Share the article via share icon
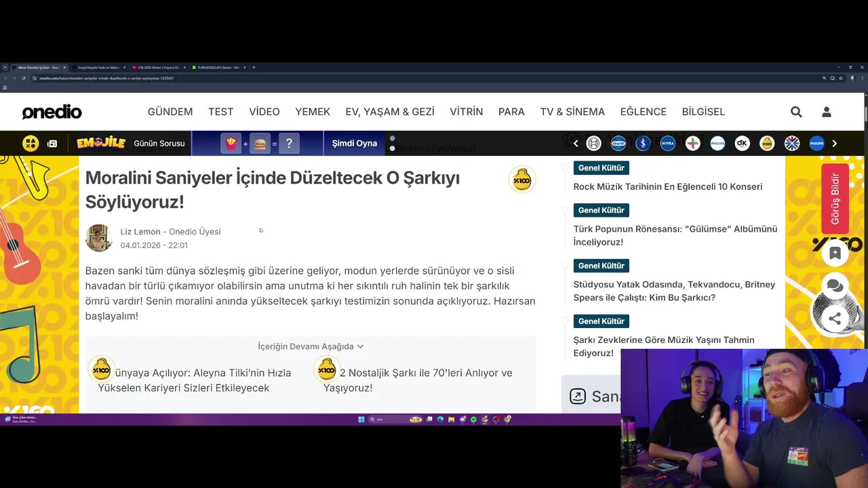The height and width of the screenshot is (488, 868). [835, 319]
